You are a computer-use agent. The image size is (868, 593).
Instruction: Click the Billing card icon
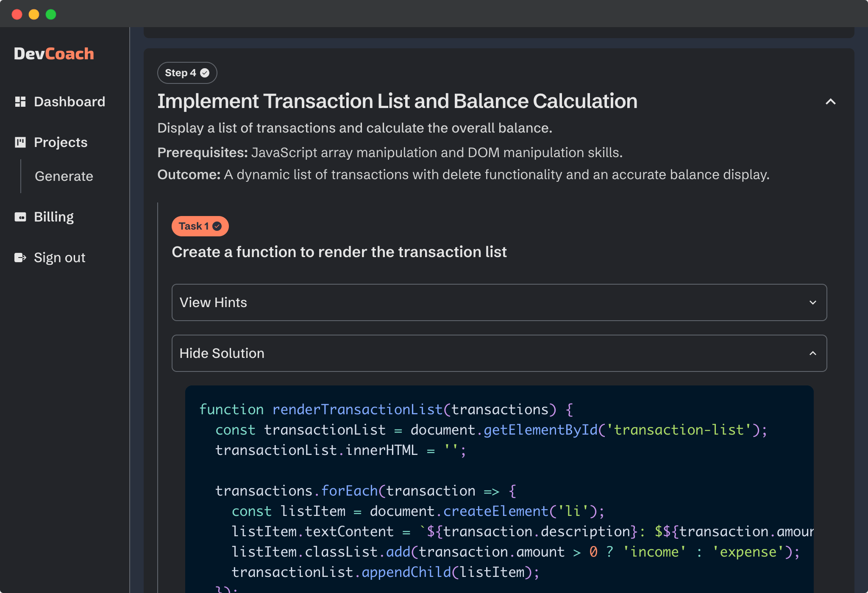(21, 217)
